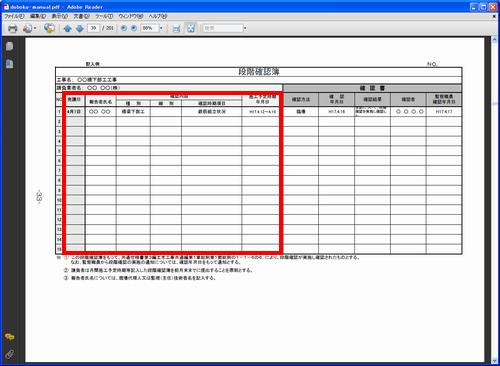This screenshot has width=500, height=366.
Task: Click the scrolling page fit icon
Action: (x=176, y=28)
